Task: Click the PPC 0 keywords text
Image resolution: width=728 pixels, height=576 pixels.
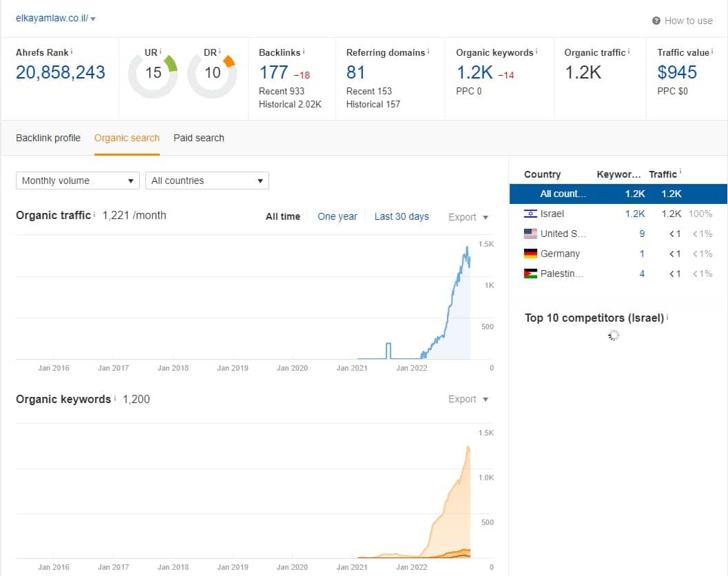Action: [x=469, y=91]
